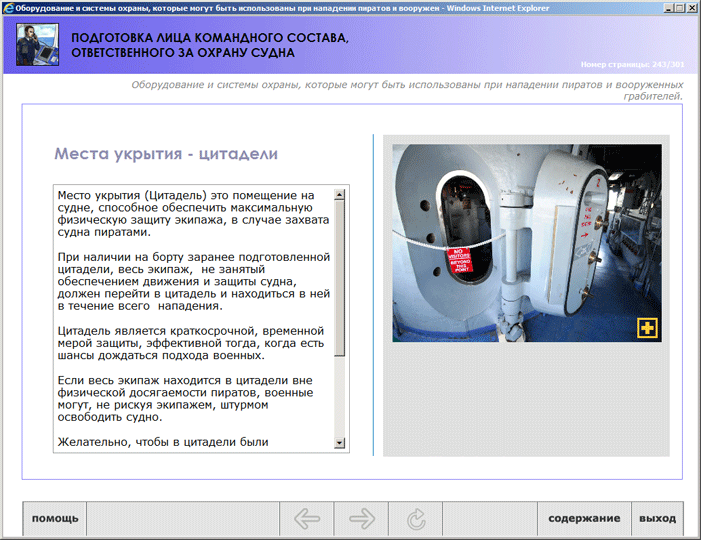Click the circular reload arrow icon
Image resolution: width=701 pixels, height=540 pixels.
pos(416,519)
